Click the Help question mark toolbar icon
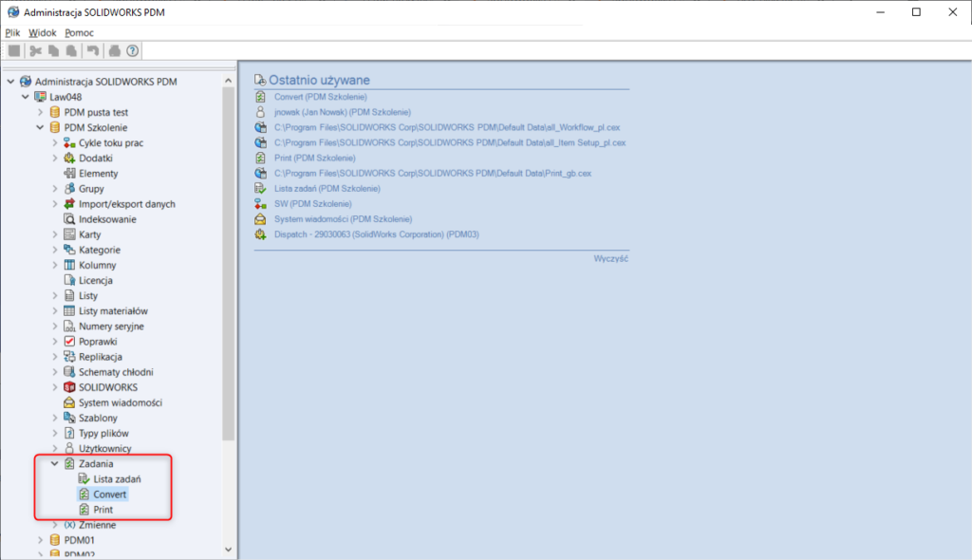The width and height of the screenshot is (972, 560). (133, 51)
